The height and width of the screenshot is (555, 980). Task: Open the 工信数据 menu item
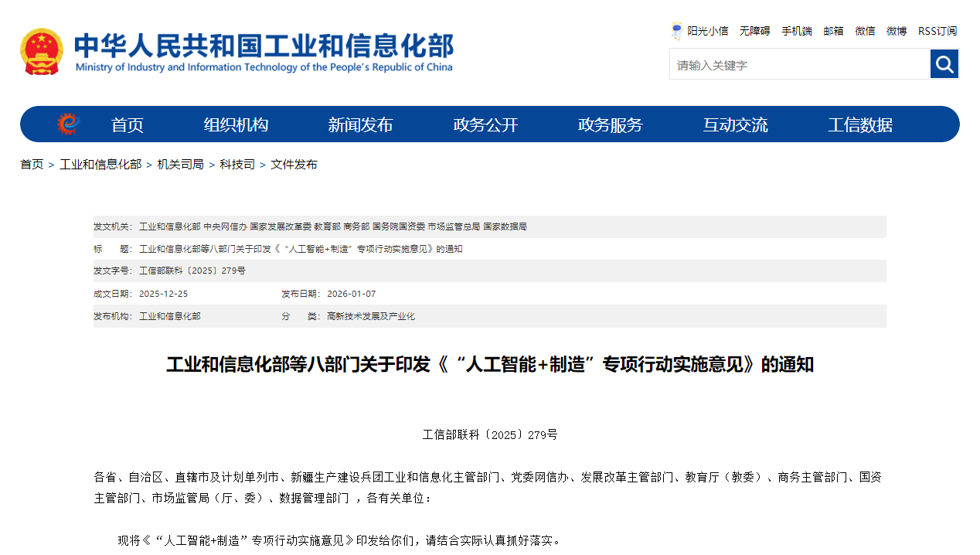pos(860,124)
